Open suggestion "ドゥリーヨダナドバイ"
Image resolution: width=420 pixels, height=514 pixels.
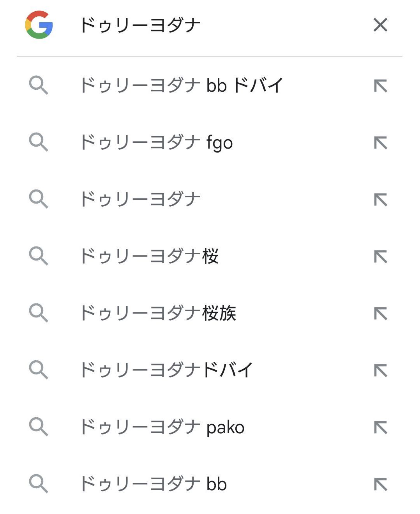(x=166, y=370)
